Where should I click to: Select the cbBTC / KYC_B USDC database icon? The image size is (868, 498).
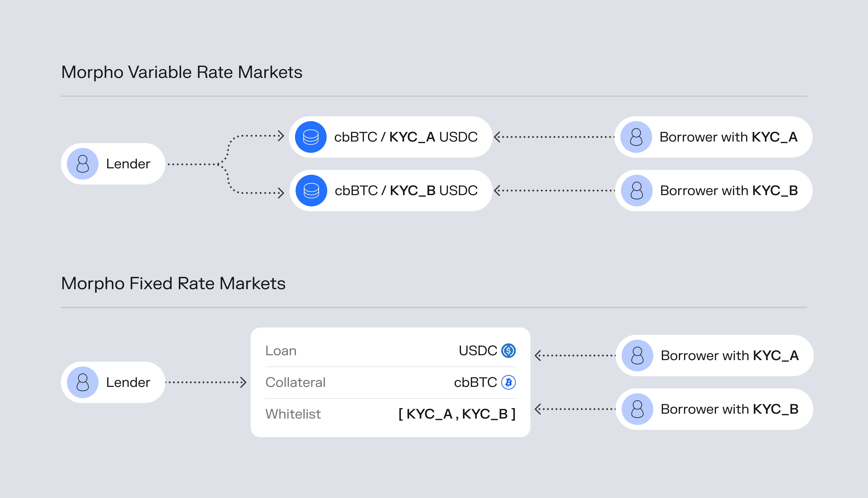tap(311, 191)
